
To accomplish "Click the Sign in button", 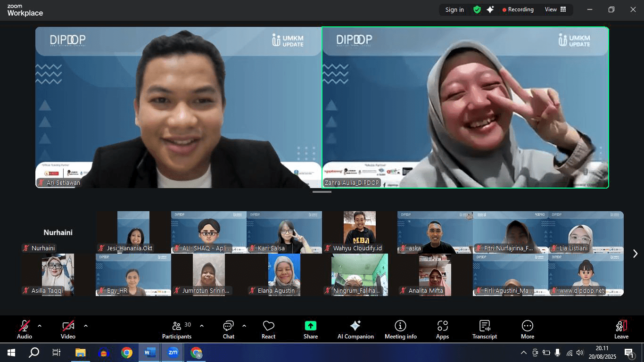I will coord(454,9).
